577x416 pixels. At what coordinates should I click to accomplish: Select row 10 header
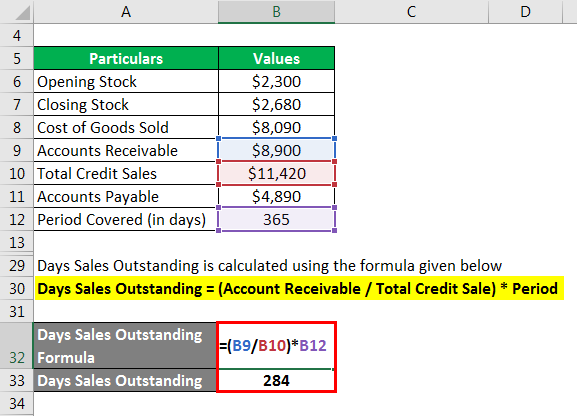(x=17, y=173)
